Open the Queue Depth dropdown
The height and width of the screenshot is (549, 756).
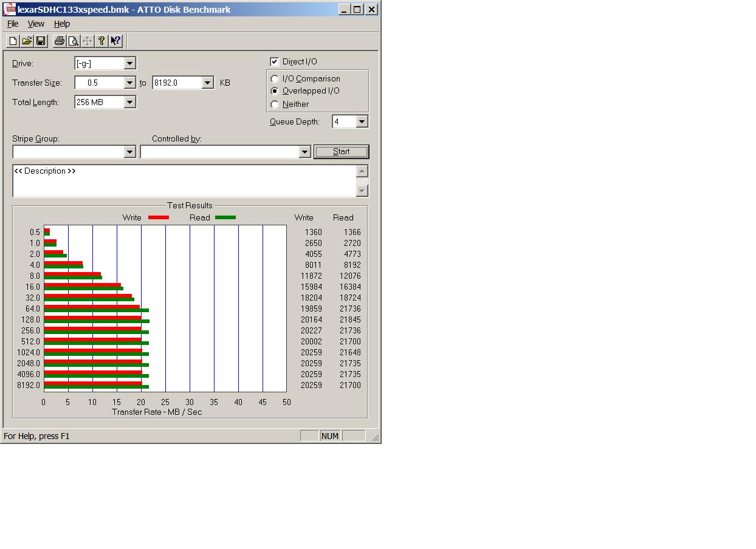click(x=362, y=121)
